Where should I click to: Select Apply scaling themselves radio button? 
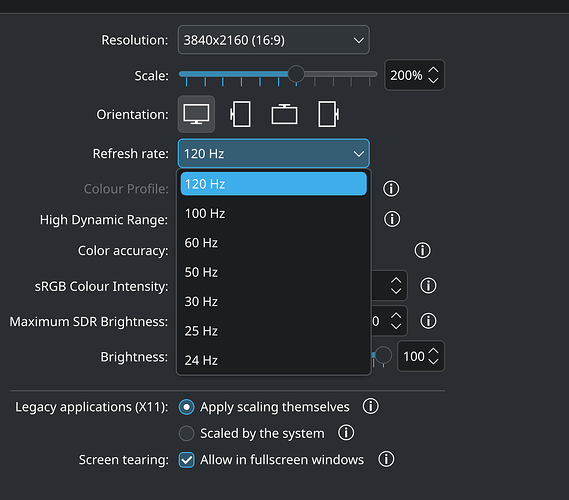point(187,407)
